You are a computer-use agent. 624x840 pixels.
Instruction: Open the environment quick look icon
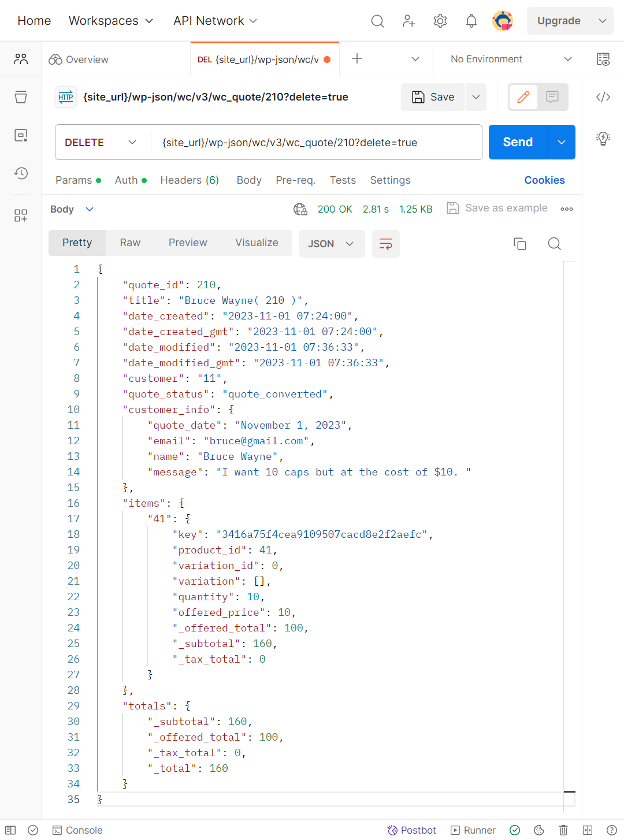[x=603, y=59]
